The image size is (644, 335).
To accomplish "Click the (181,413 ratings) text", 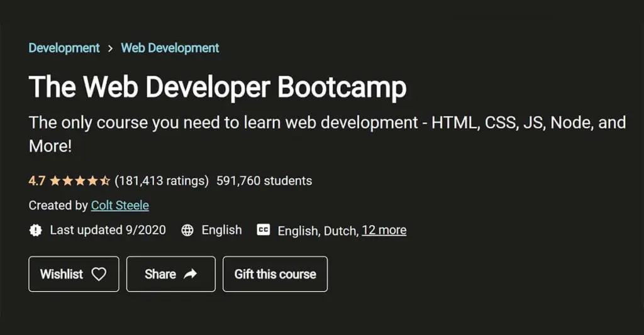I will click(x=162, y=180).
